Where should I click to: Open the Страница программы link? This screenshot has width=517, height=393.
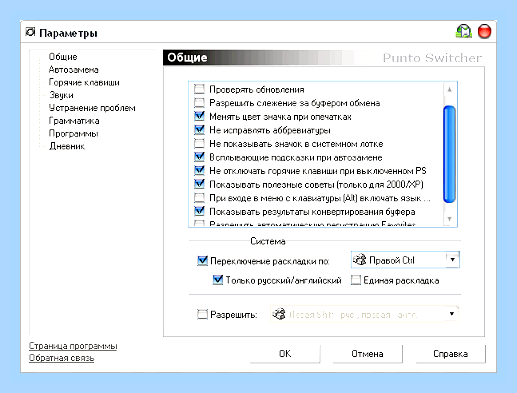tap(73, 346)
